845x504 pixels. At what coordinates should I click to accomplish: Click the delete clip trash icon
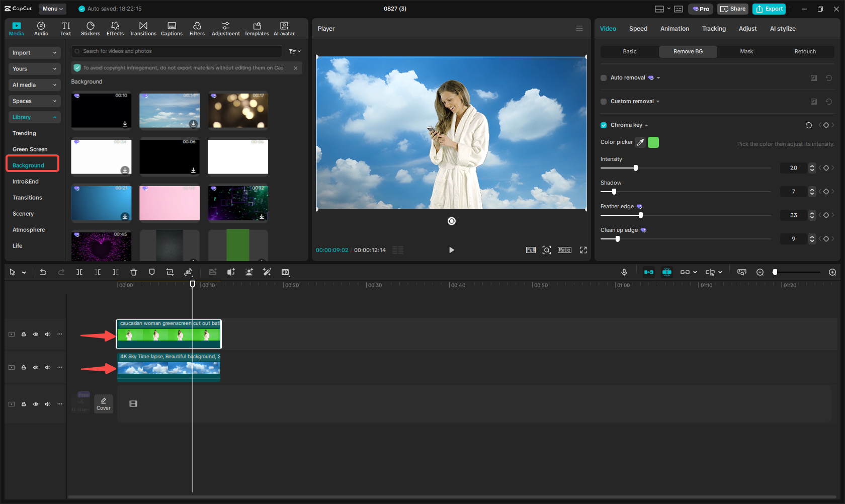(134, 272)
